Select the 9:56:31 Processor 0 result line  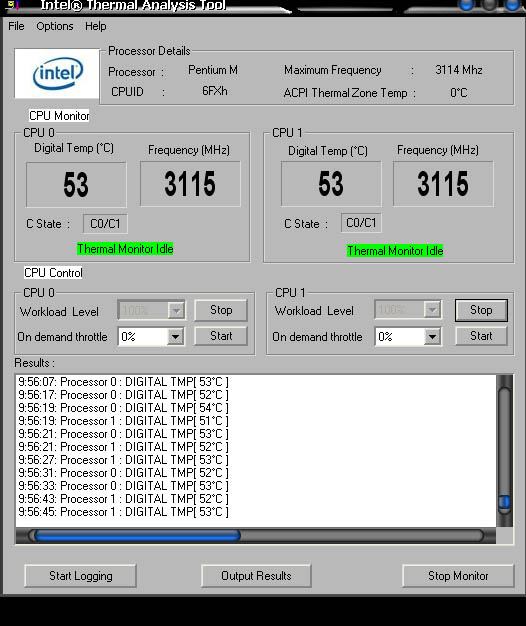123,473
